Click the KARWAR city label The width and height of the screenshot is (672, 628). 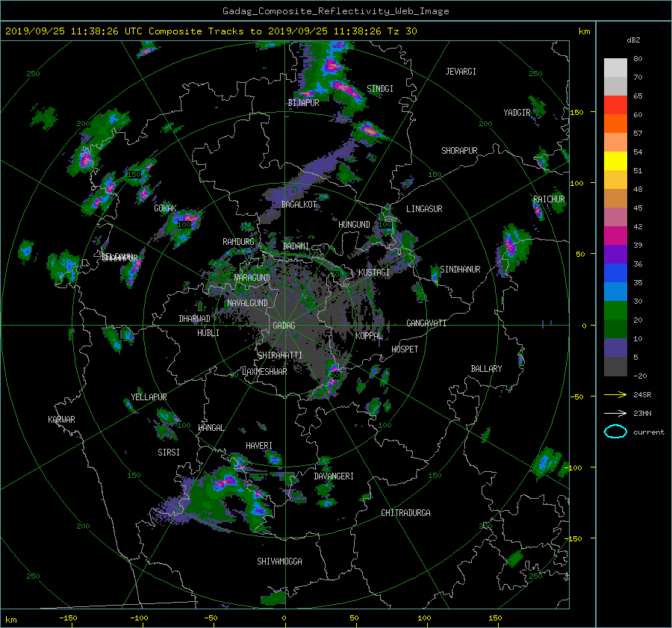(61, 420)
